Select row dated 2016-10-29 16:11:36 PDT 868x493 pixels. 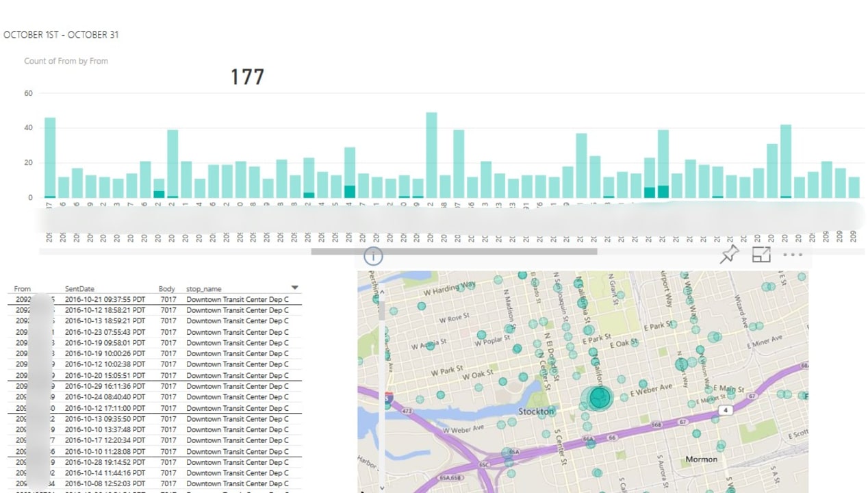[155, 386]
